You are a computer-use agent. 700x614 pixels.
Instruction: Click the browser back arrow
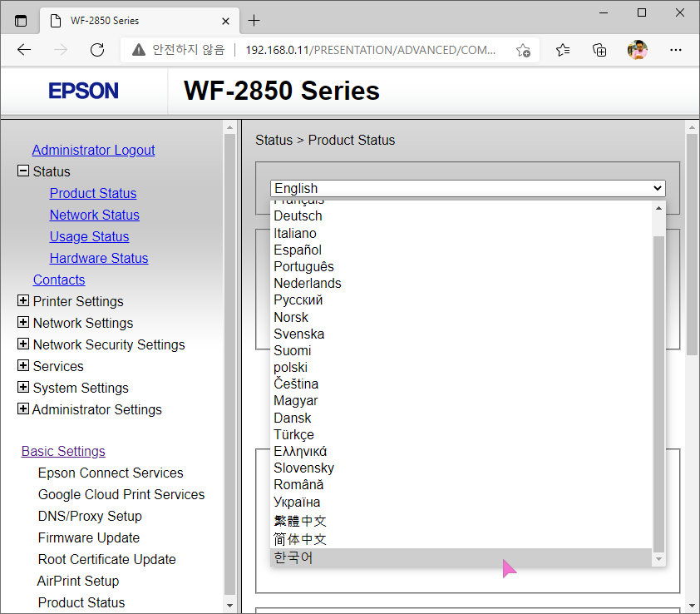tap(24, 50)
